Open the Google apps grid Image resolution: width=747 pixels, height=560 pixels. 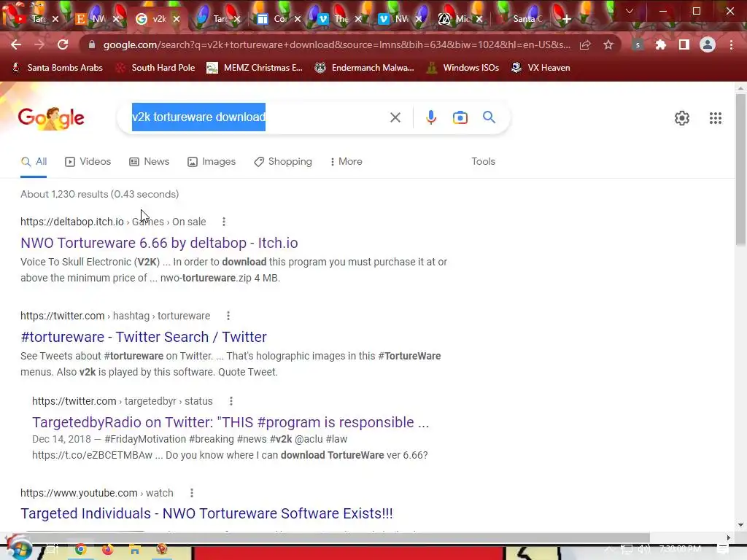715,117
